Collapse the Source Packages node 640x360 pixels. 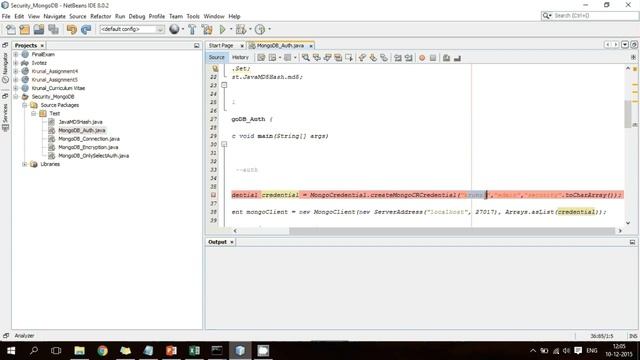pyautogui.click(x=25, y=105)
